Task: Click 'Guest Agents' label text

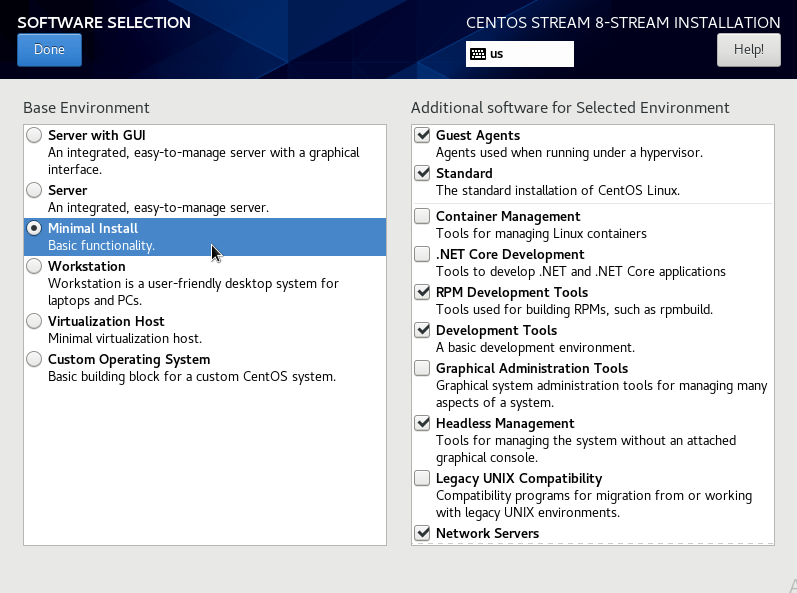Action: [478, 136]
